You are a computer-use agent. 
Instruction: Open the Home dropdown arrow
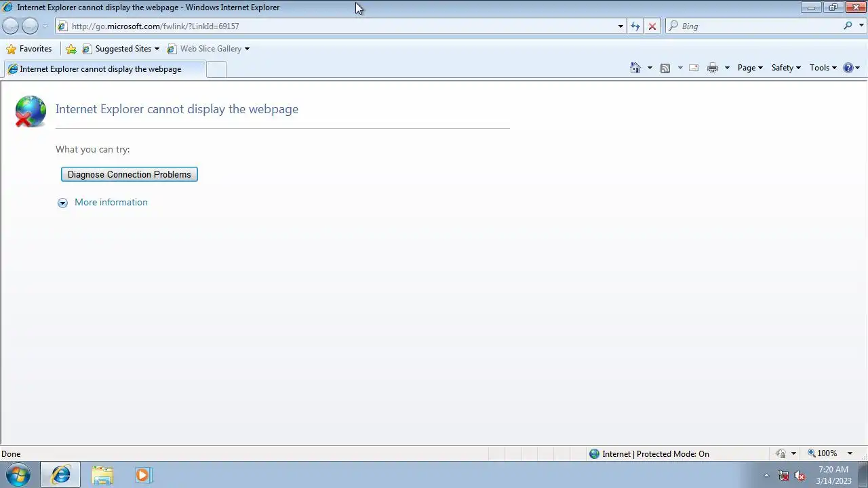click(650, 68)
